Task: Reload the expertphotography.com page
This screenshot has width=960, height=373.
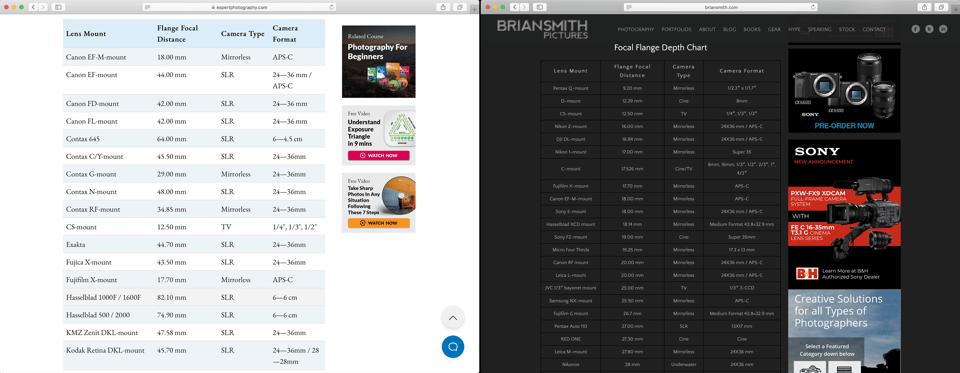Action: pyautogui.click(x=331, y=7)
